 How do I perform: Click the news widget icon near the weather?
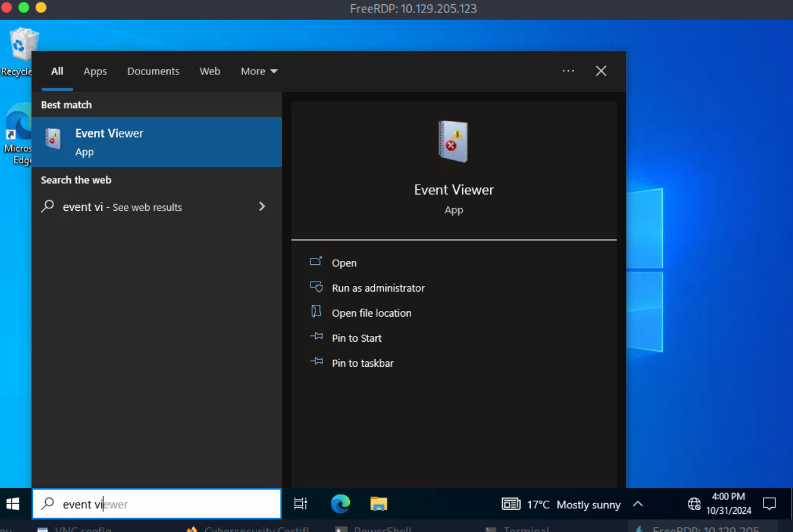pyautogui.click(x=511, y=504)
